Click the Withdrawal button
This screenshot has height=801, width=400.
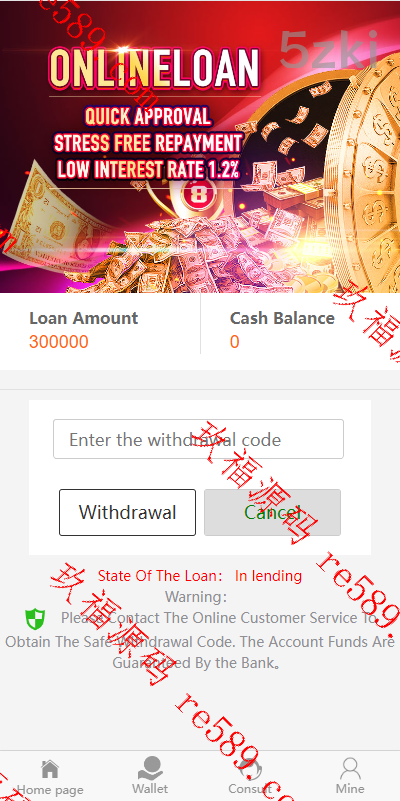point(127,512)
